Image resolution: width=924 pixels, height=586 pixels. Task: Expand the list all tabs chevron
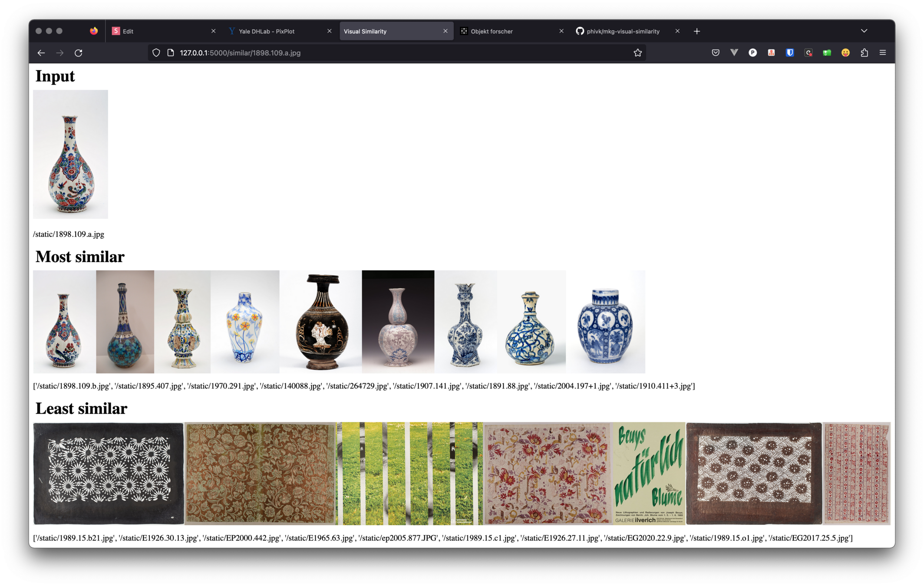pos(864,31)
